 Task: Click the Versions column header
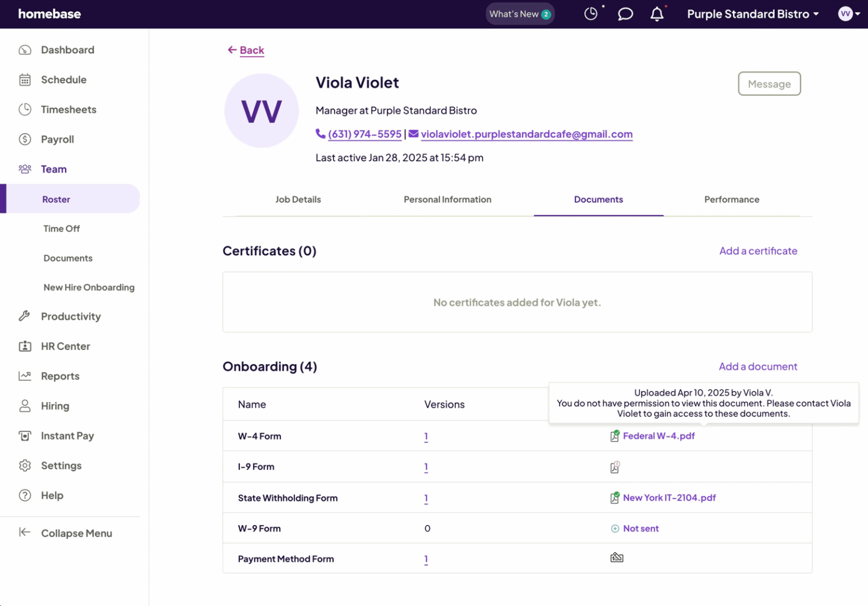pos(444,404)
